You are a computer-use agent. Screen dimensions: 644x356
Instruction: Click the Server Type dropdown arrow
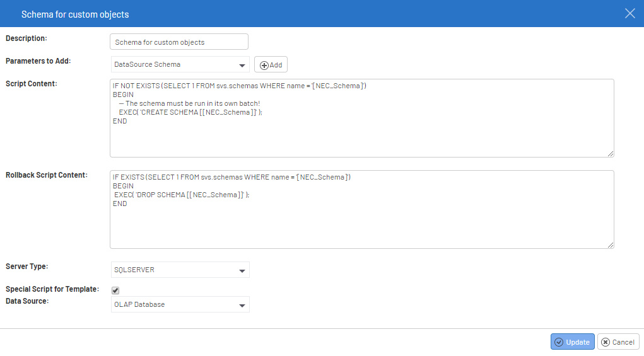pos(242,271)
